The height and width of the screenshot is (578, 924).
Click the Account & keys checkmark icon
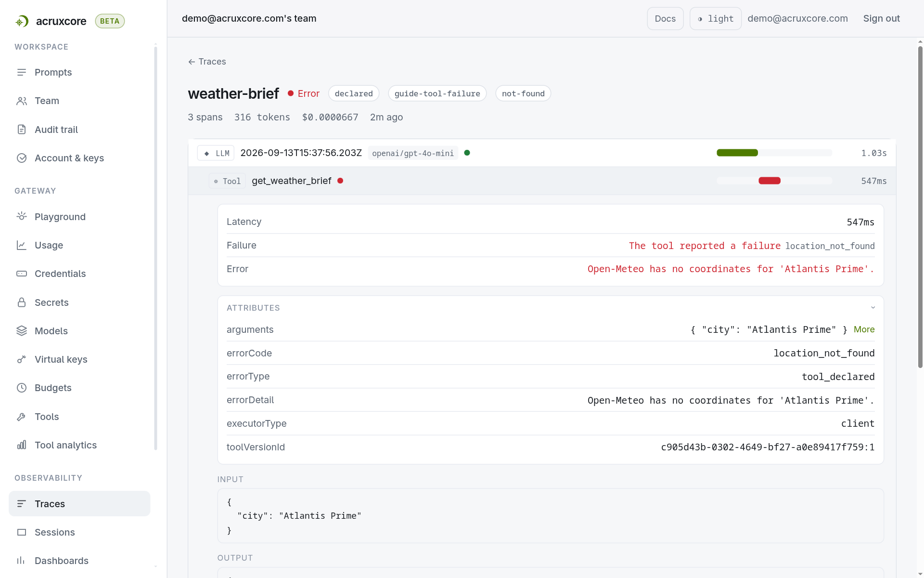point(22,158)
